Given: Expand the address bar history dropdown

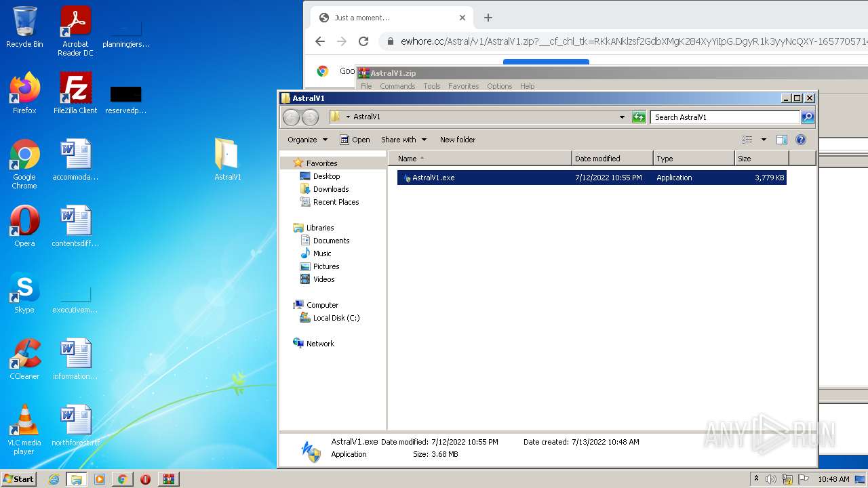Looking at the screenshot, I should (622, 117).
